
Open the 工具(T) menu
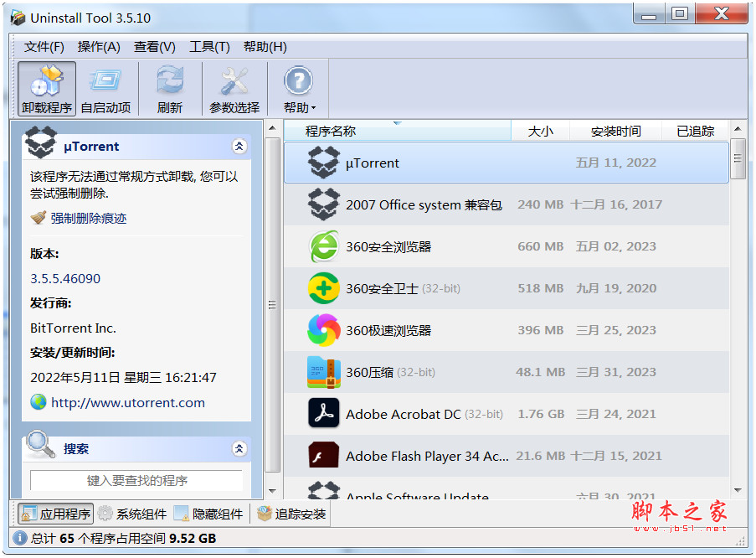point(209,47)
